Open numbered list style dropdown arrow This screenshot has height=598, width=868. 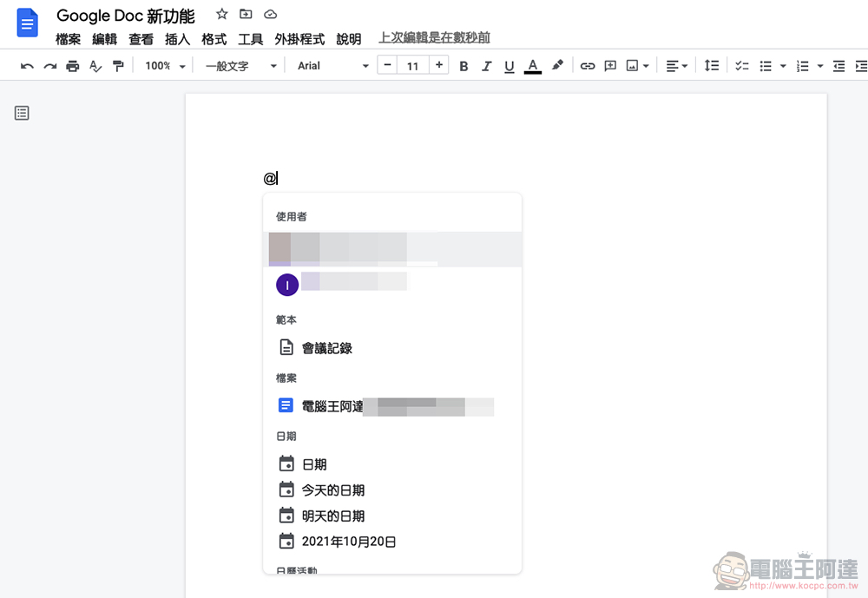click(x=820, y=66)
